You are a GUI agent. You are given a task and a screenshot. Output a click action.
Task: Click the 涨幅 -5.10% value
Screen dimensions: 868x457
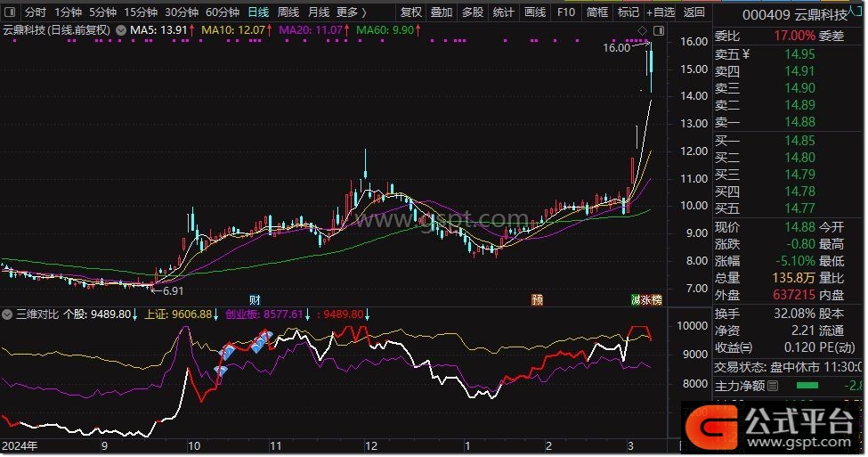click(x=796, y=261)
